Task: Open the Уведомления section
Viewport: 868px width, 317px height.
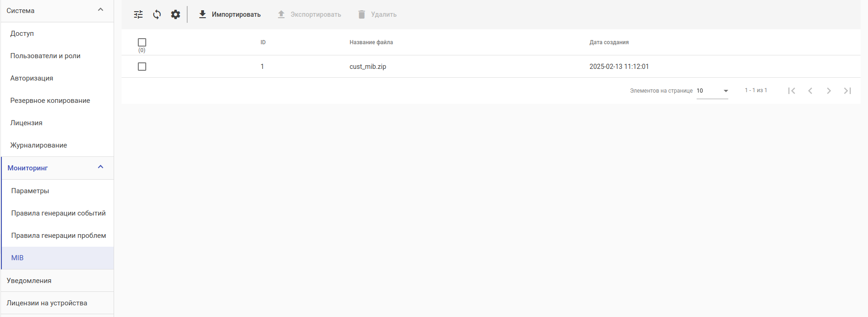Action: pos(29,281)
